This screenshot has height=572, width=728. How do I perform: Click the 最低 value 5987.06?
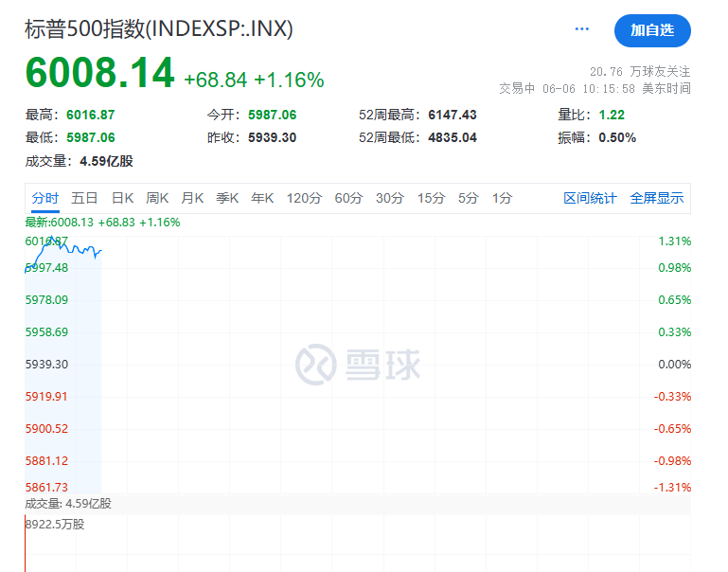[x=91, y=137]
